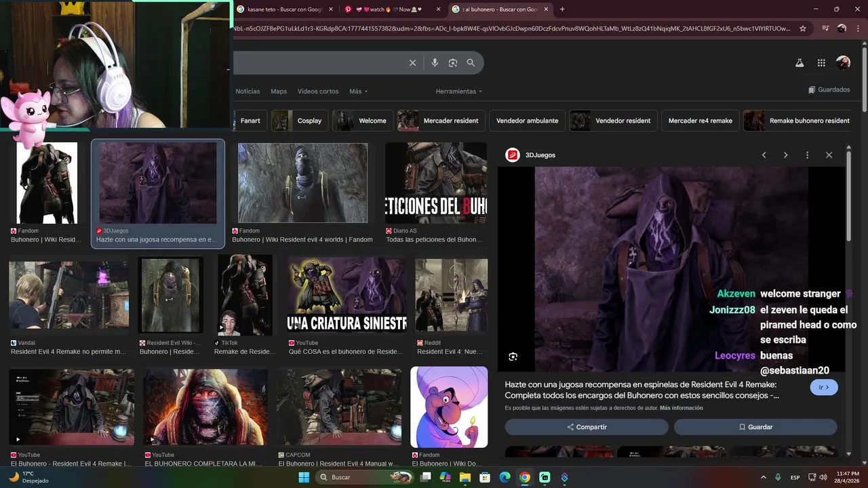The width and height of the screenshot is (868, 488).
Task: Apply the Vendedor resident filter chip
Action: coord(614,121)
